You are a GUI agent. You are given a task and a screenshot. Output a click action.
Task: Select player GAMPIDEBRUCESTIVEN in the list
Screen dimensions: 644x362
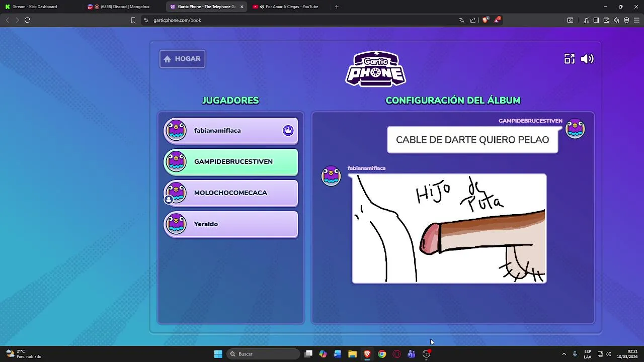(x=231, y=162)
